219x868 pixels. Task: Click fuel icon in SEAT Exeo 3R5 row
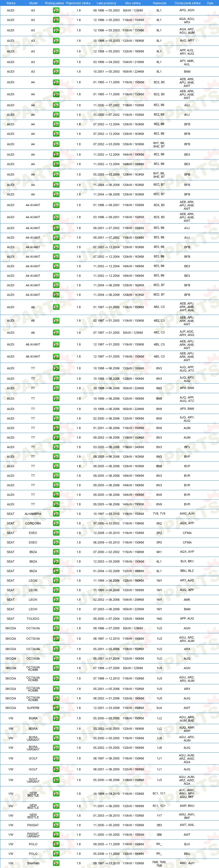point(56,542)
